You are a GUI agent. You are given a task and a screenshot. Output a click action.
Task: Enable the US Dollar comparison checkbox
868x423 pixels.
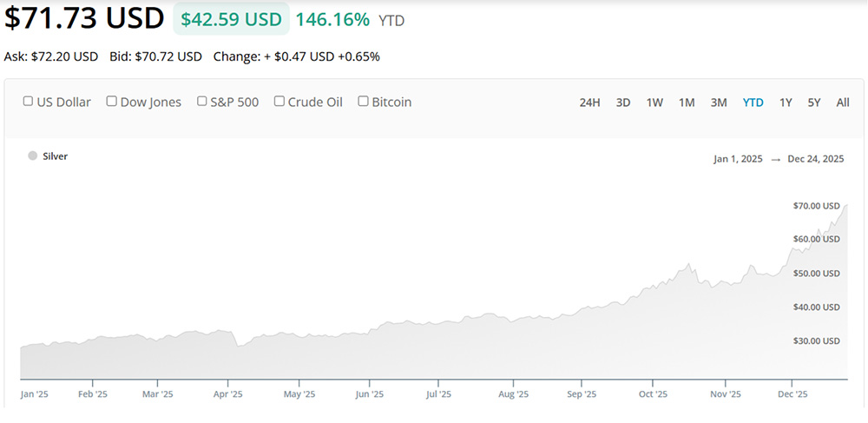pos(29,102)
